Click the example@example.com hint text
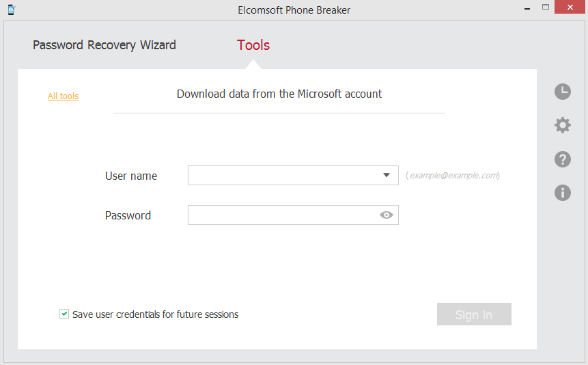This screenshot has height=365, width=588. tap(453, 176)
